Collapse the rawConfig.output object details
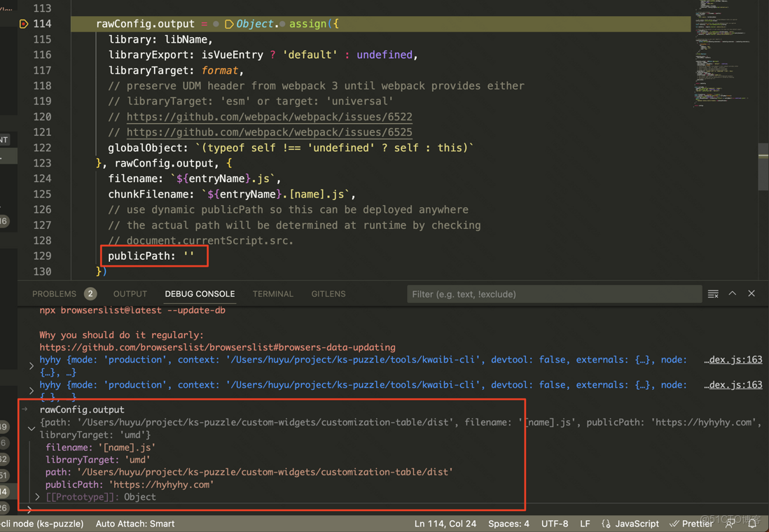This screenshot has height=532, width=769. 31,428
